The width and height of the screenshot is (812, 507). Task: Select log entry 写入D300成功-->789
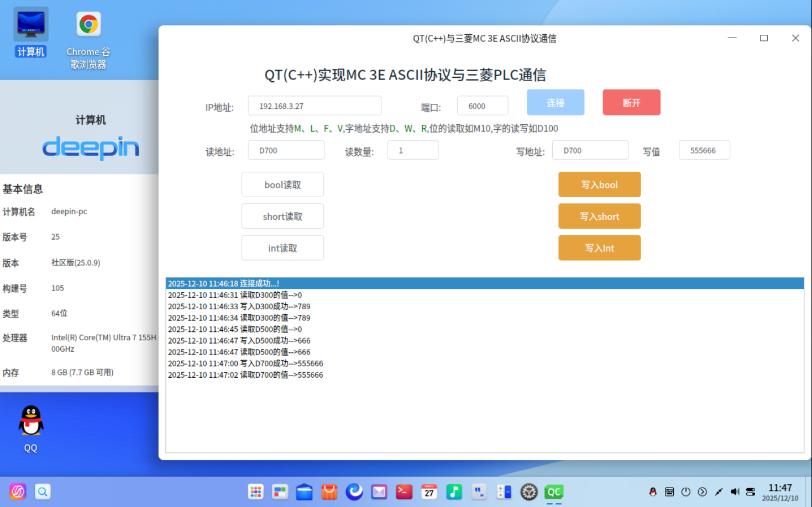pos(485,307)
